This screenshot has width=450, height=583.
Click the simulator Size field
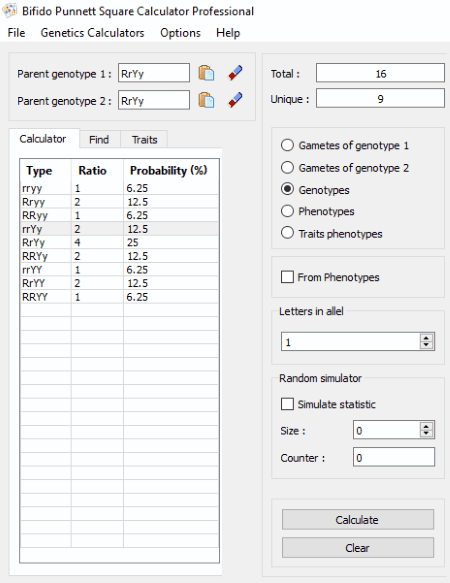pyautogui.click(x=386, y=430)
